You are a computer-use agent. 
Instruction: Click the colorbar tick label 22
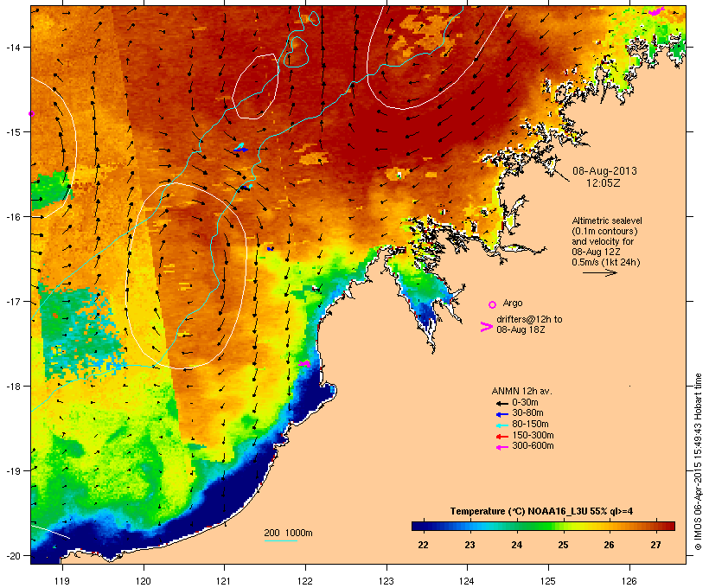pos(423,545)
